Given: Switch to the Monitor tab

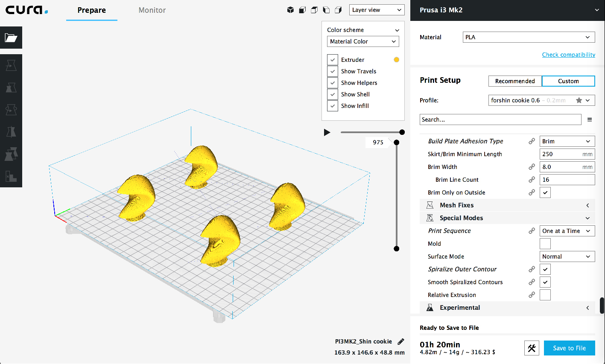Looking at the screenshot, I should click(152, 10).
